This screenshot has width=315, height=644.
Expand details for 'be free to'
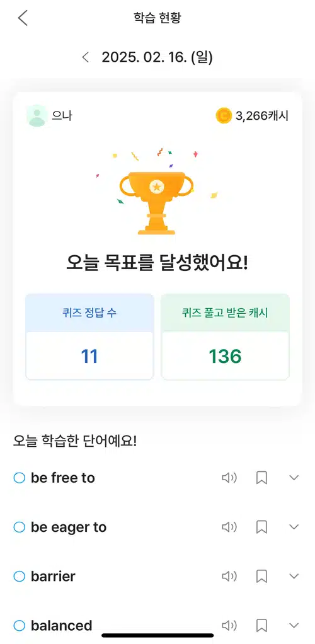pyautogui.click(x=294, y=478)
